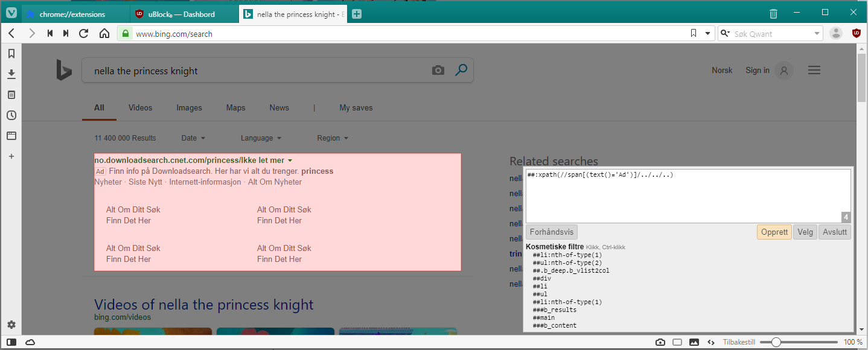Open the History side panel clock

11,115
